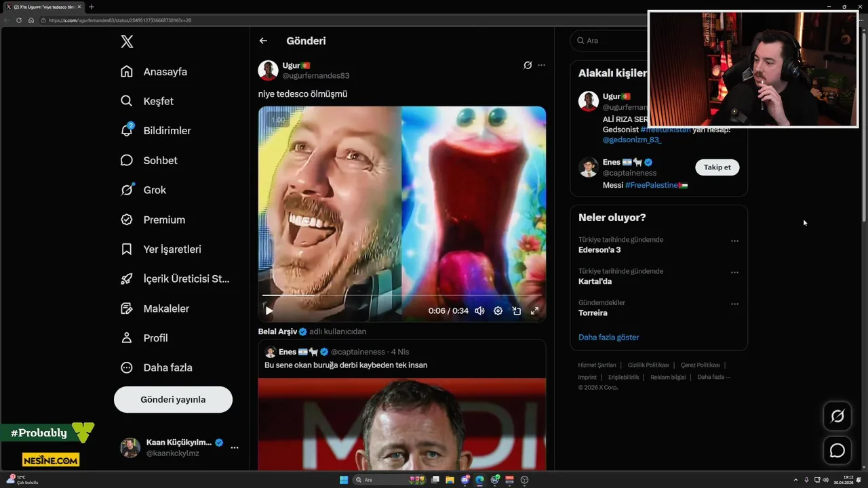Open a new browser tab
The height and width of the screenshot is (488, 868).
click(x=92, y=7)
